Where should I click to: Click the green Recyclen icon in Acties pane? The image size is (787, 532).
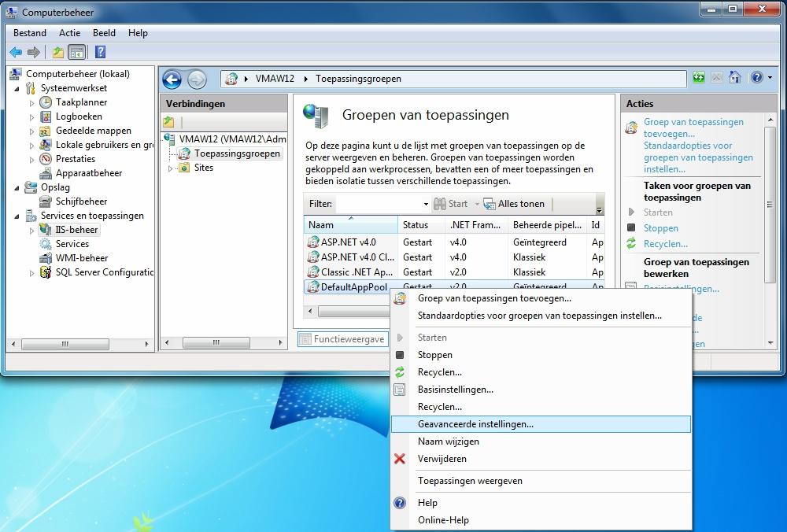pyautogui.click(x=631, y=244)
